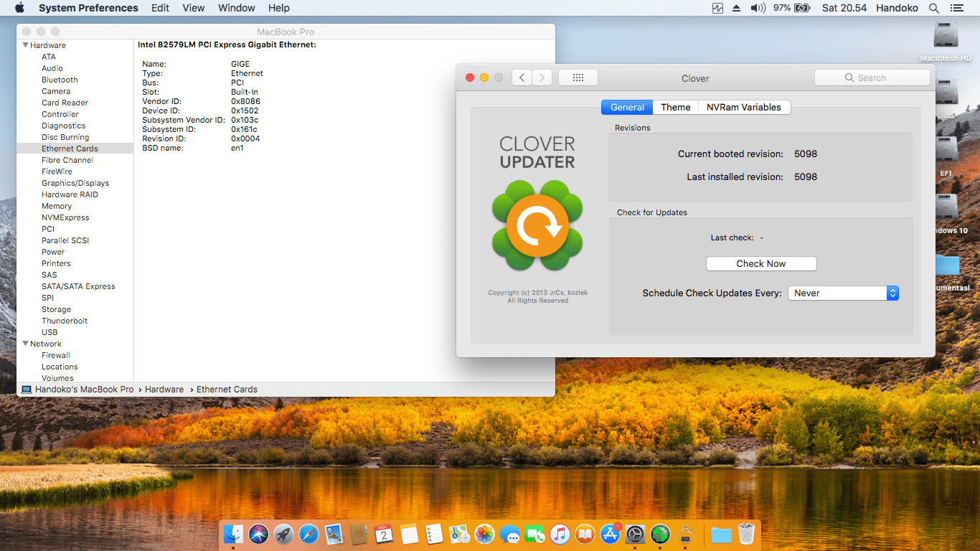Switch to the NVRam Variables tab
Viewport: 980px width, 551px height.
click(x=743, y=107)
